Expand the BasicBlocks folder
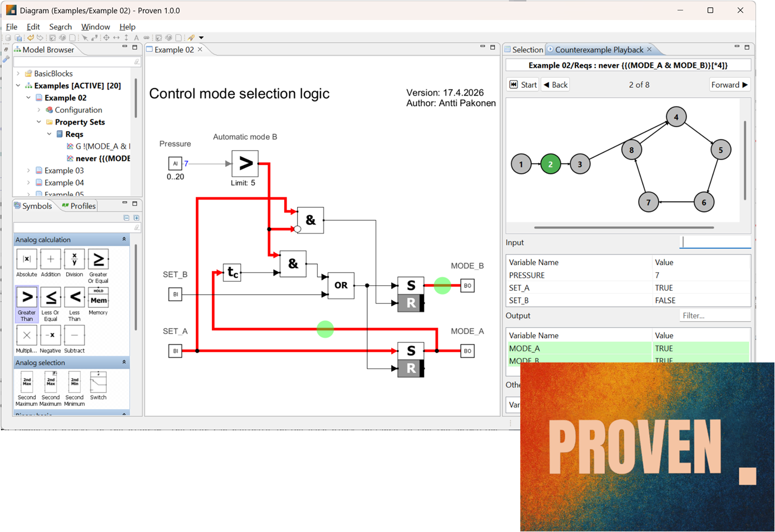This screenshot has width=775, height=532. coord(18,73)
